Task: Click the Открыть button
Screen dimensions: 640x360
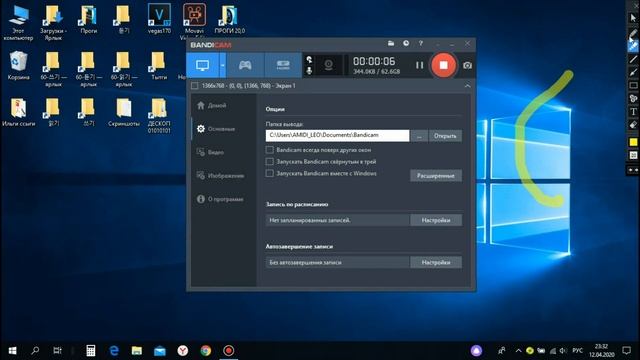Action: tap(445, 136)
